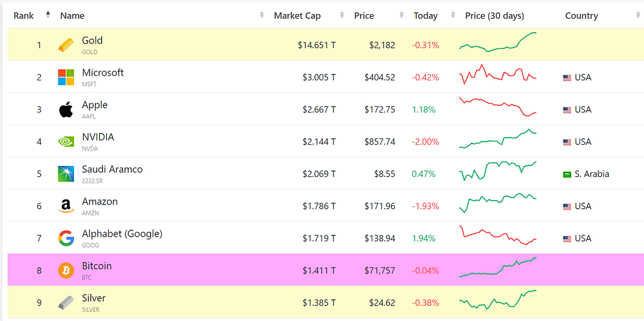Click the Silver bar icon

pos(66,302)
